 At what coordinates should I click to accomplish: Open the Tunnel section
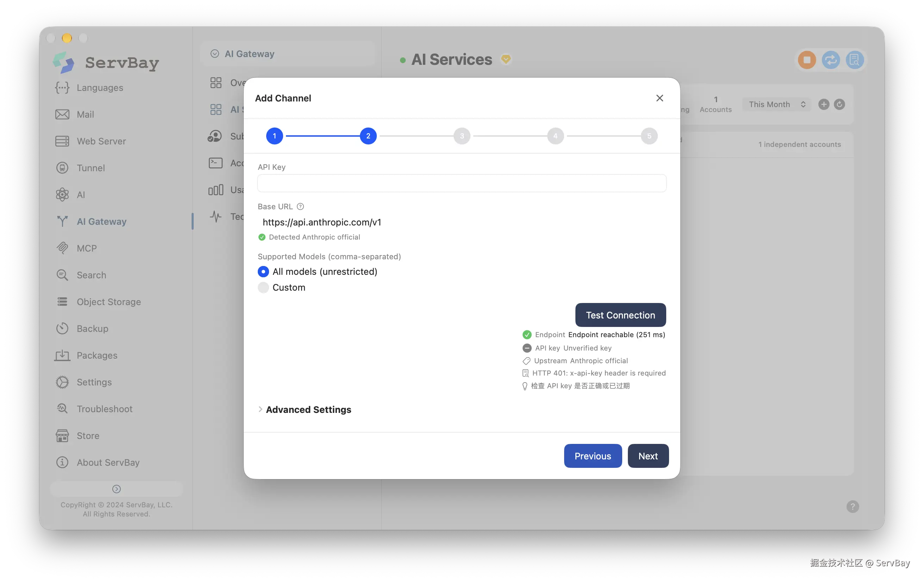(80, 168)
